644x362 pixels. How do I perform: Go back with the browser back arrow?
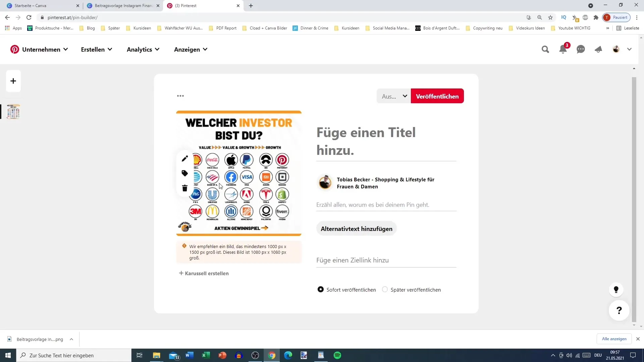coord(7,17)
